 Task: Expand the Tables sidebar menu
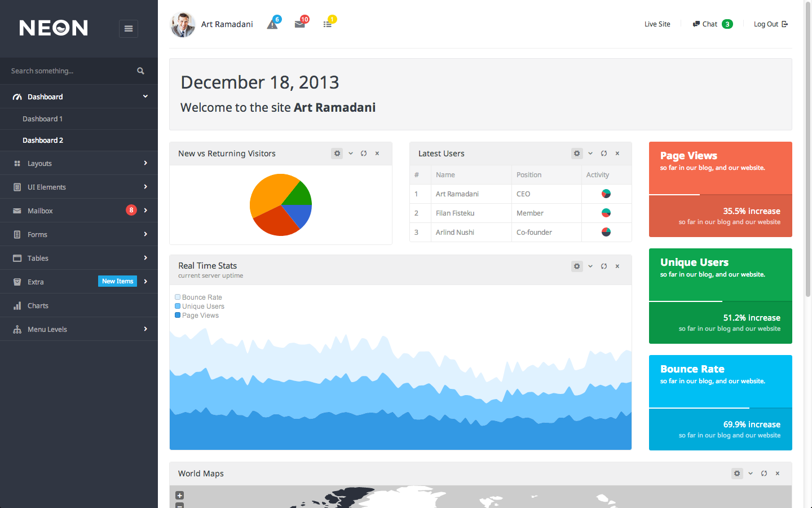79,258
